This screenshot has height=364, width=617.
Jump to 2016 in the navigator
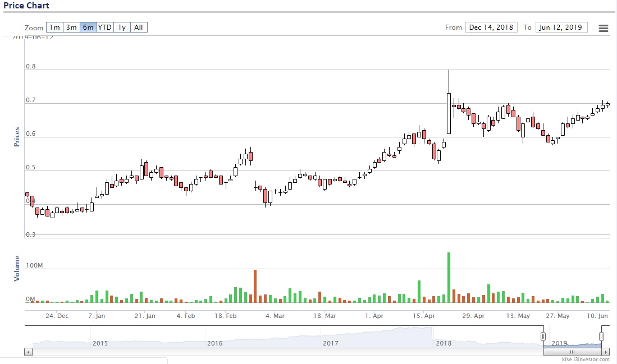(214, 343)
